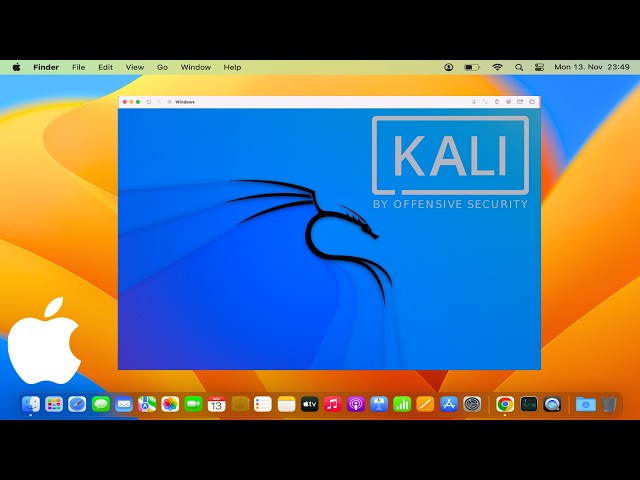Open the Downloads folder in the Dock

click(x=585, y=404)
